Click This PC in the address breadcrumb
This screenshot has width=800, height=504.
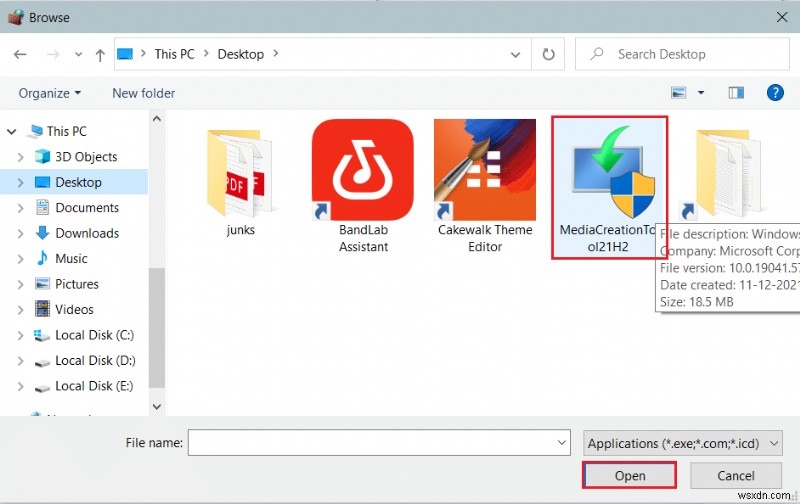pyautogui.click(x=174, y=54)
